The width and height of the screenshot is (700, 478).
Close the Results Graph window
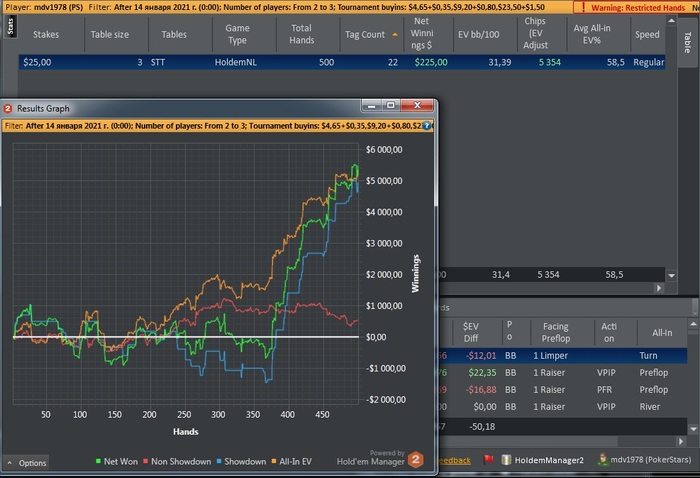pos(417,105)
